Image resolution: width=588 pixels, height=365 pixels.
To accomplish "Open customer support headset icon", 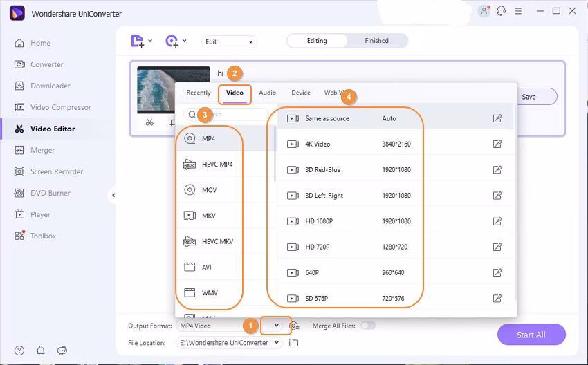I will (x=501, y=11).
